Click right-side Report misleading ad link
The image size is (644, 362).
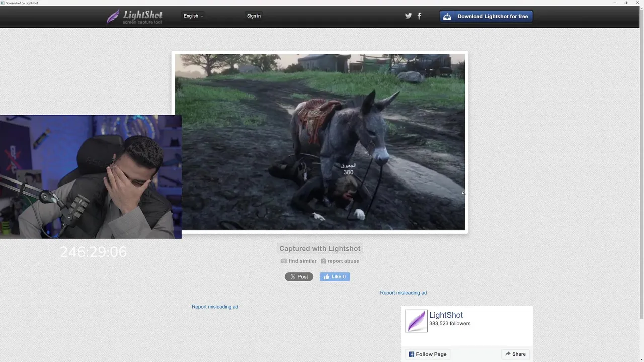pyautogui.click(x=404, y=293)
